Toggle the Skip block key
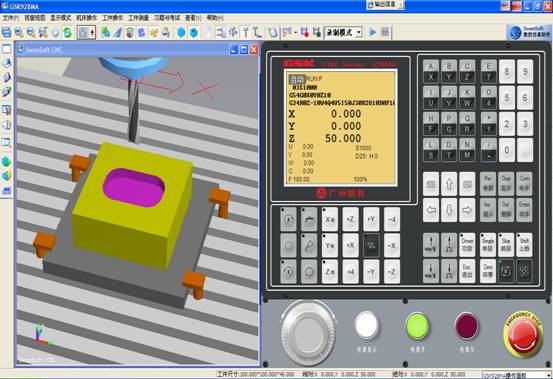This screenshot has width=553, height=379. click(506, 245)
